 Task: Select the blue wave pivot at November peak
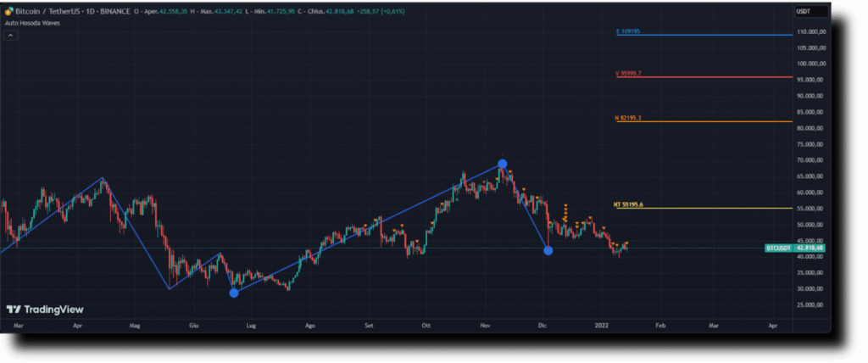tap(503, 164)
